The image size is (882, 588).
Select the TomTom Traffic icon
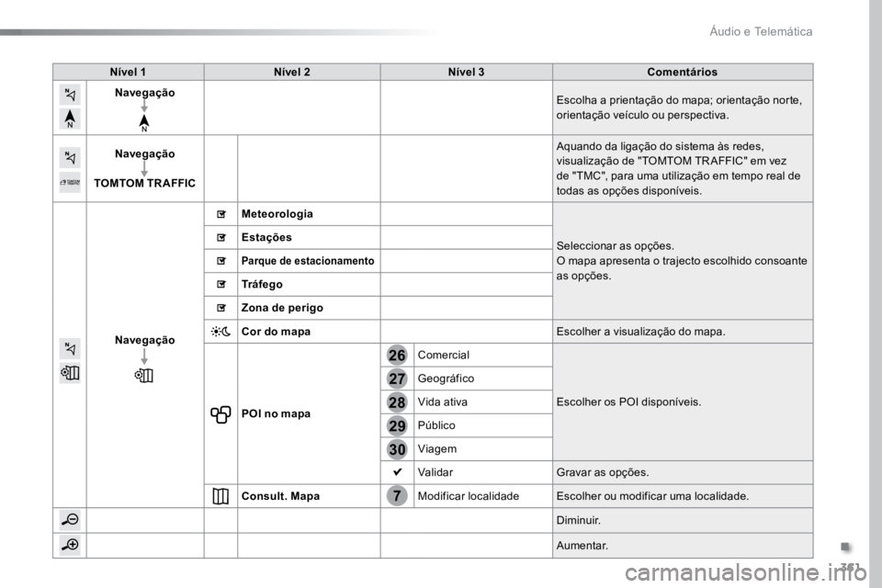pos(70,182)
